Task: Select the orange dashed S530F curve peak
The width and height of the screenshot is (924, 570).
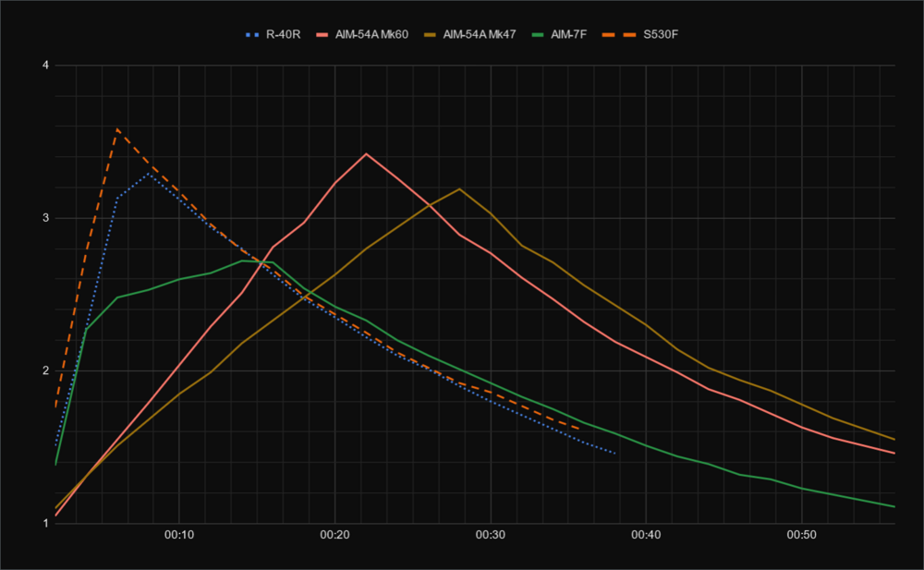Action: (x=117, y=128)
